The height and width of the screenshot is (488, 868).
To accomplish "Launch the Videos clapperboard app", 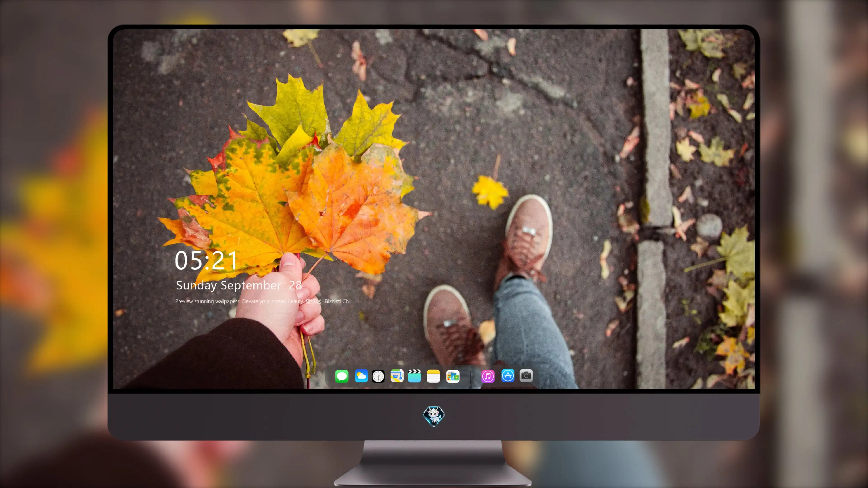I will (415, 376).
